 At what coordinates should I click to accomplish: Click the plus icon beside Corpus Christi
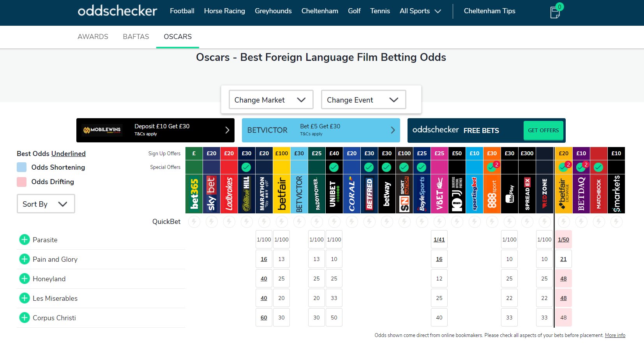(25, 318)
